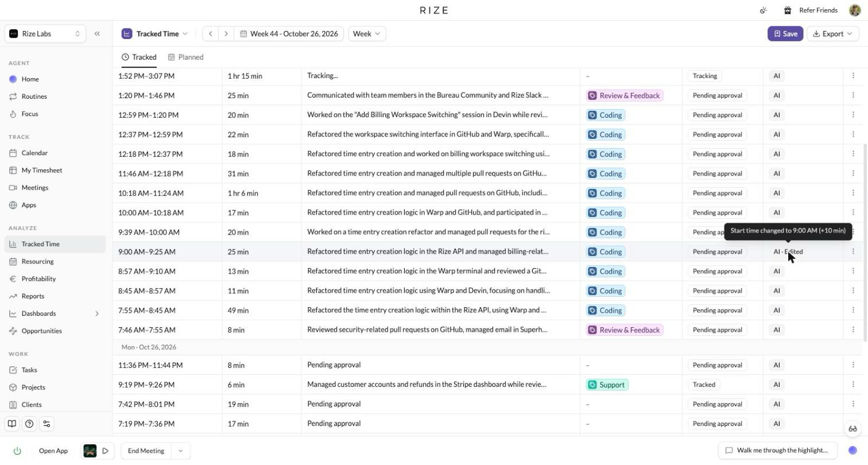Open Apps in the sidebar
Viewport: 868px width, 465px height.
[x=55, y=205]
